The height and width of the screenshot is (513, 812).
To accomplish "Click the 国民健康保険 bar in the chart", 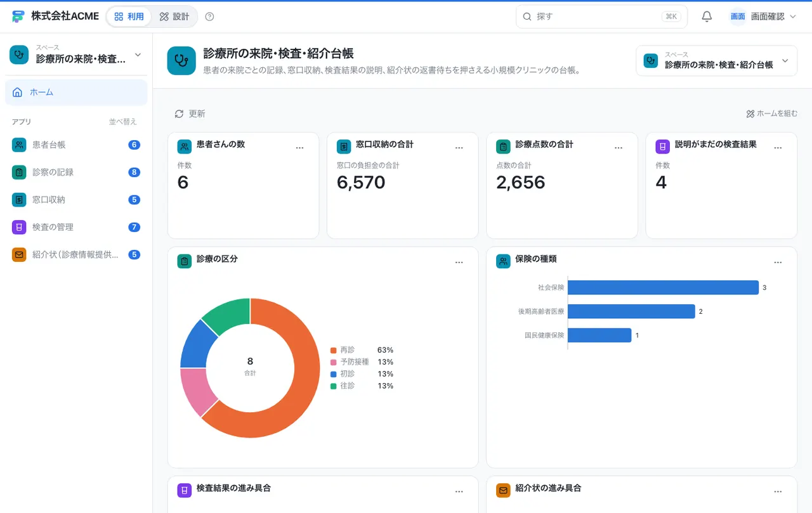I will click(599, 335).
